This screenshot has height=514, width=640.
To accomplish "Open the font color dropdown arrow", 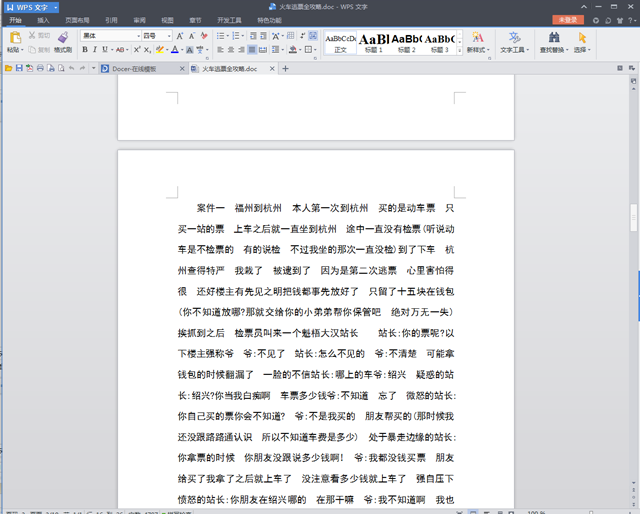I will pos(182,50).
